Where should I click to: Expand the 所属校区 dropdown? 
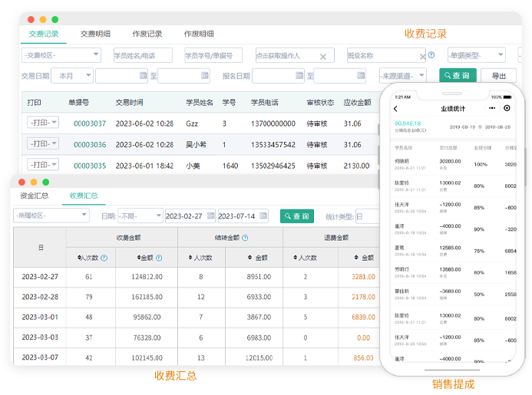51,216
